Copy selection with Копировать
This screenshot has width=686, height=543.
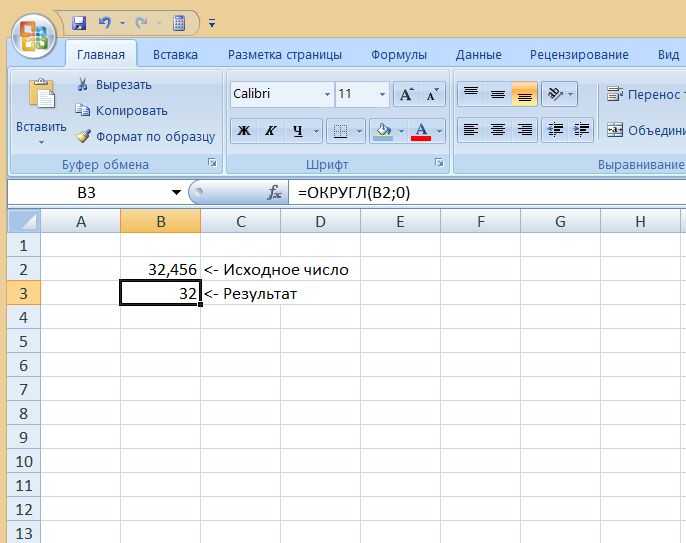(121, 111)
